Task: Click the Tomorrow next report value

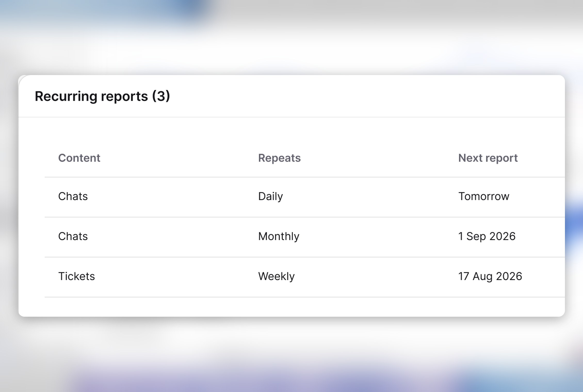Action: coord(484,196)
